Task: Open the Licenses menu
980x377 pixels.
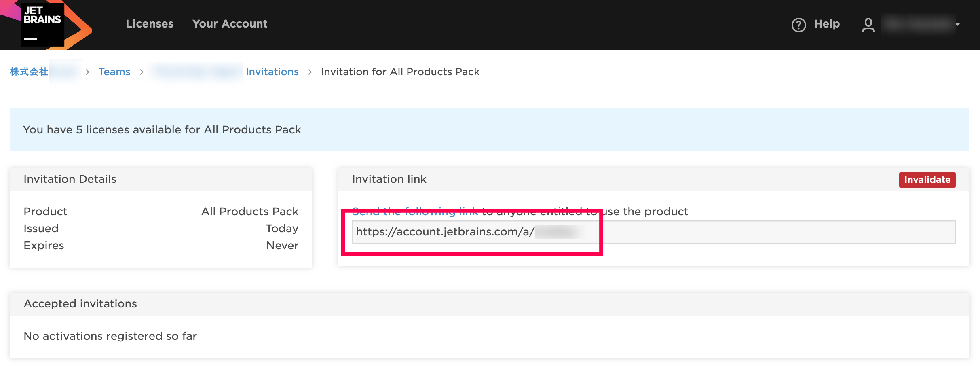Action: 150,24
